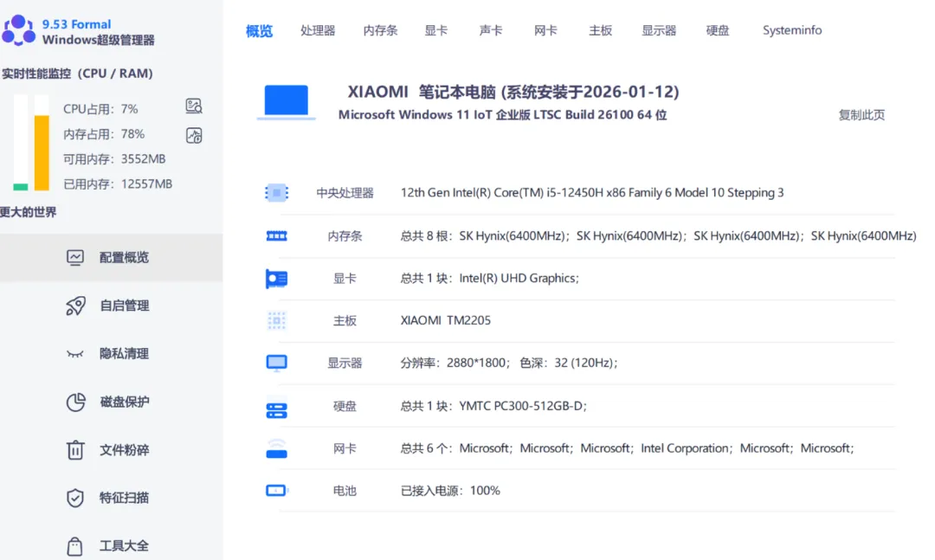This screenshot has height=560, width=935.
Task: Click the network adapter icon for 网卡 row
Action: [277, 448]
